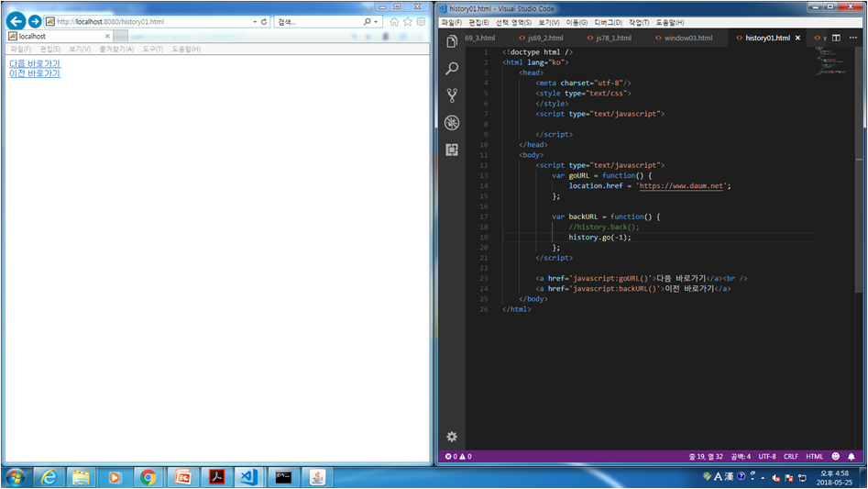Open the 작업(T) menu
Screen dimensions: 868x489
point(639,23)
